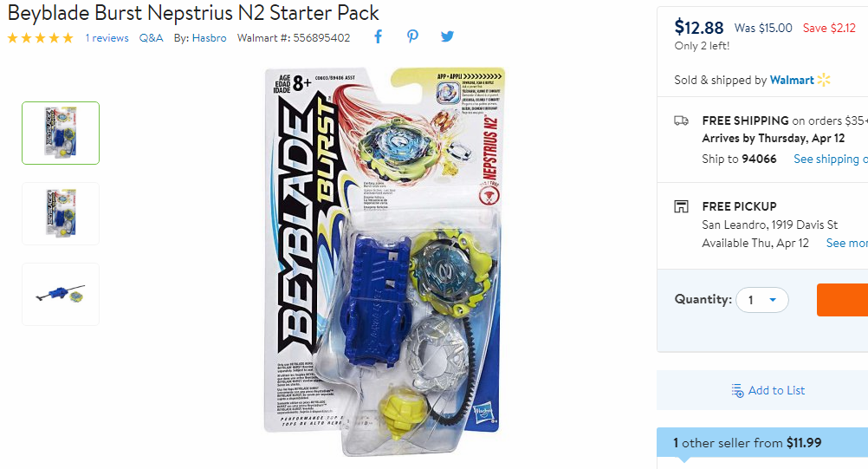
Task: Open the 1 reviews link
Action: [107, 37]
